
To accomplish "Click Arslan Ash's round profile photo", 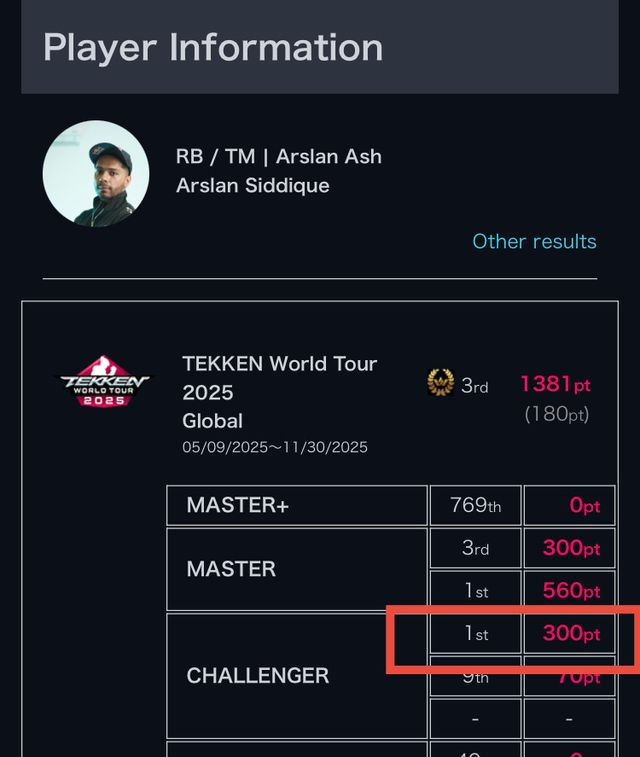I will [x=96, y=174].
